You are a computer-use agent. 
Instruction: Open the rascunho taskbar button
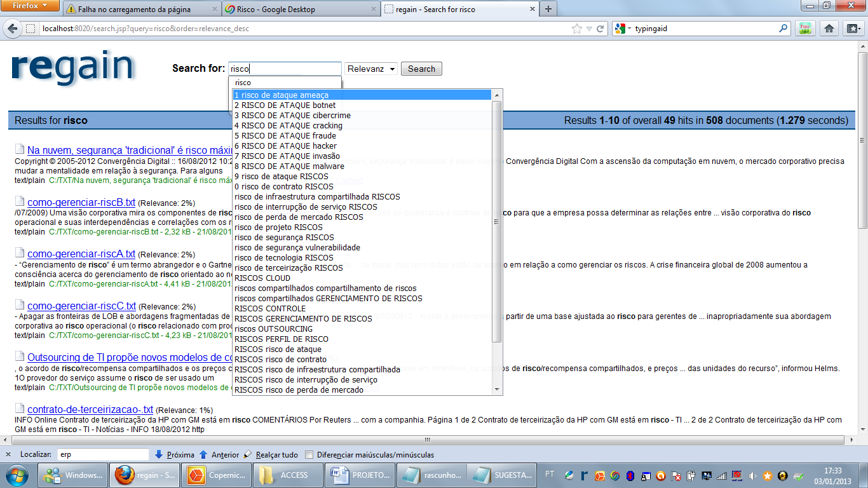[x=430, y=475]
